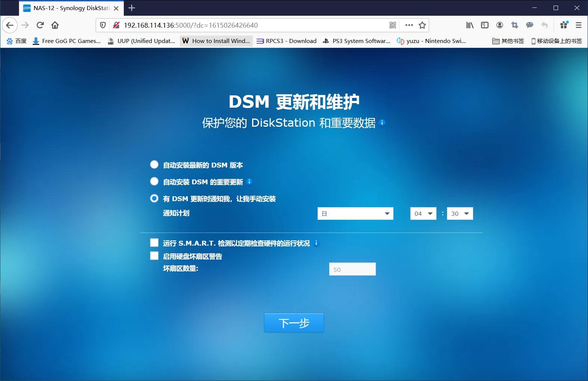Select auto-install important DSM updates radio
This screenshot has width=588, height=381.
point(154,181)
